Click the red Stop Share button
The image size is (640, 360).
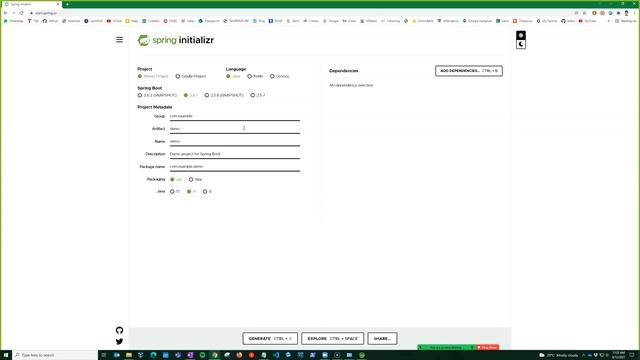(x=488, y=347)
